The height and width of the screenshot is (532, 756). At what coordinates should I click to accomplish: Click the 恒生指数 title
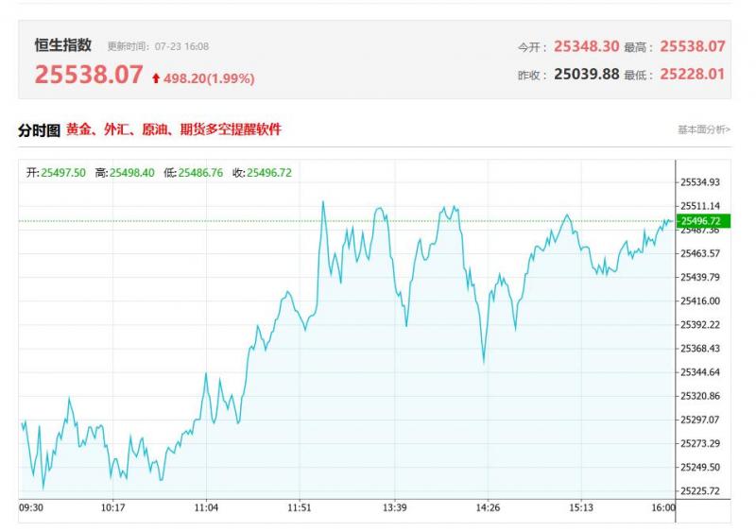63,44
